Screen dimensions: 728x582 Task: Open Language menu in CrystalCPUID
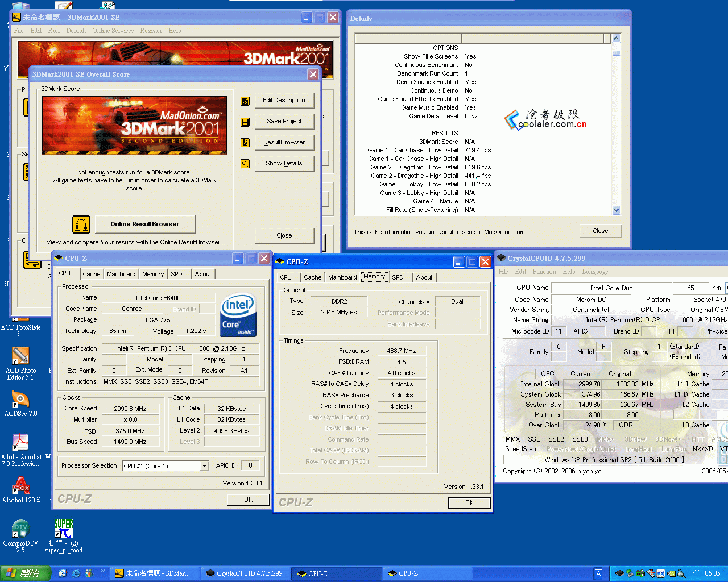(595, 272)
